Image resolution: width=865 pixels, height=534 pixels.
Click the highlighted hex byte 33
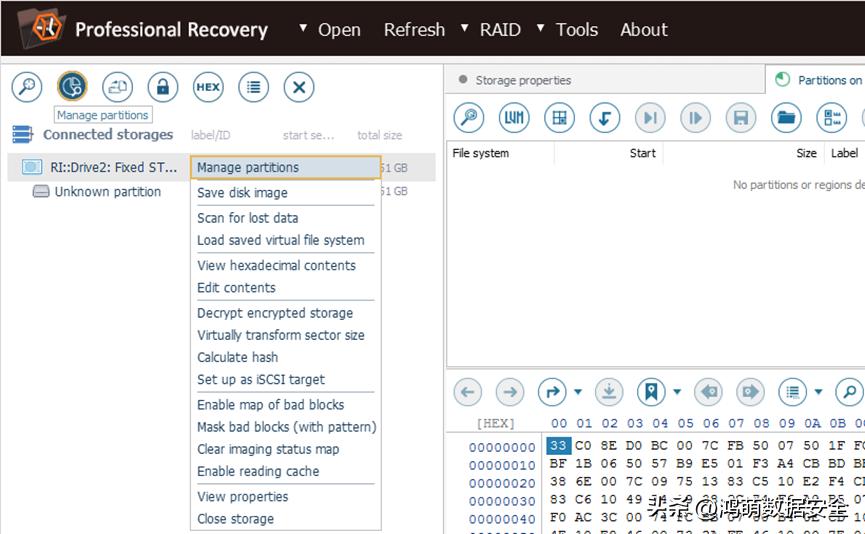(558, 447)
